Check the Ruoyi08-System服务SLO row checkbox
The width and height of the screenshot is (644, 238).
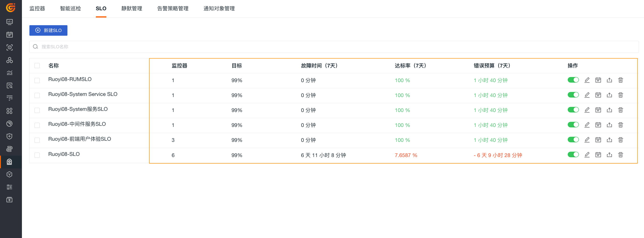pos(37,110)
